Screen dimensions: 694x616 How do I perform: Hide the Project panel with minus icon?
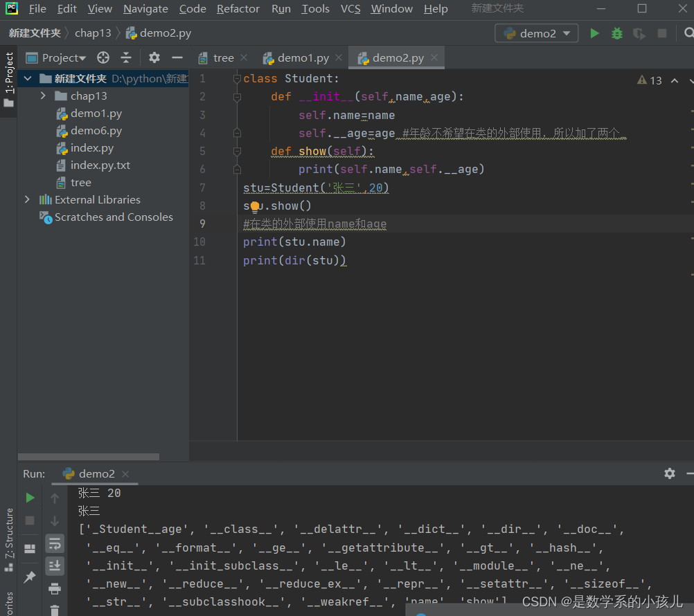pos(177,57)
